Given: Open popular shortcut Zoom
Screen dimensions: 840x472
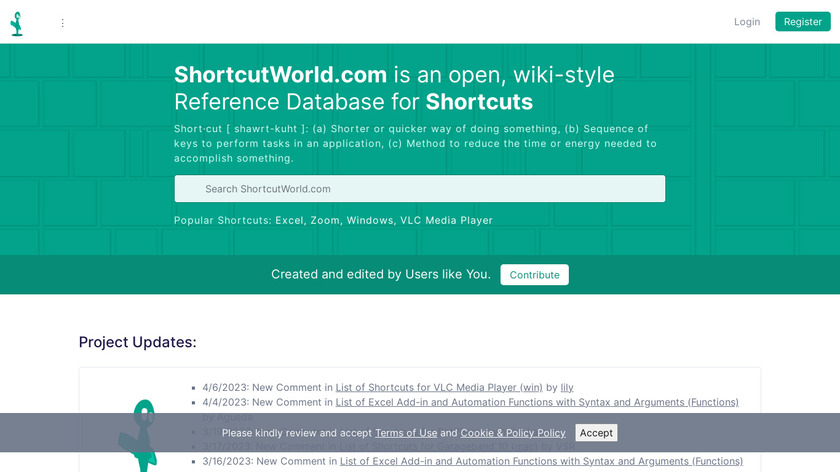Looking at the screenshot, I should point(325,220).
